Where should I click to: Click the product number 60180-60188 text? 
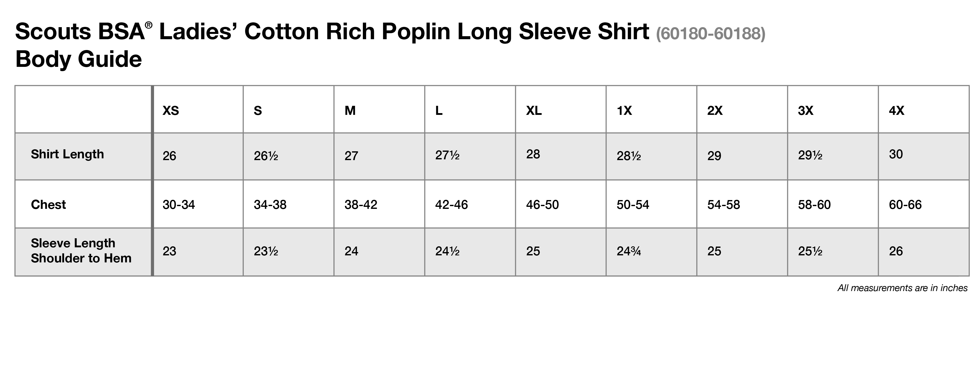click(x=710, y=33)
